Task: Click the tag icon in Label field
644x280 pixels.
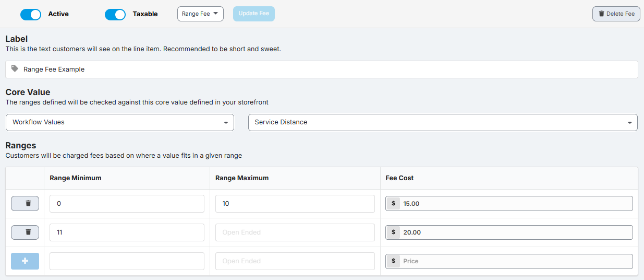Action: 15,69
